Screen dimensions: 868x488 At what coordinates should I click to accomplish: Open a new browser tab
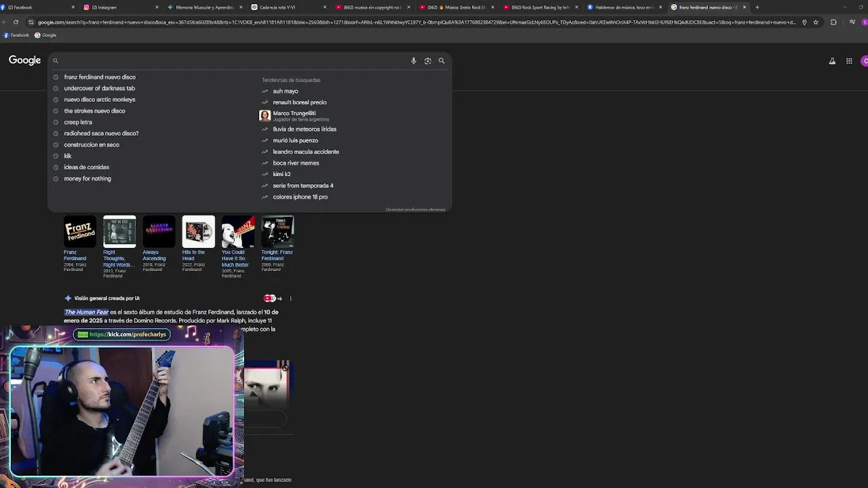coord(757,7)
